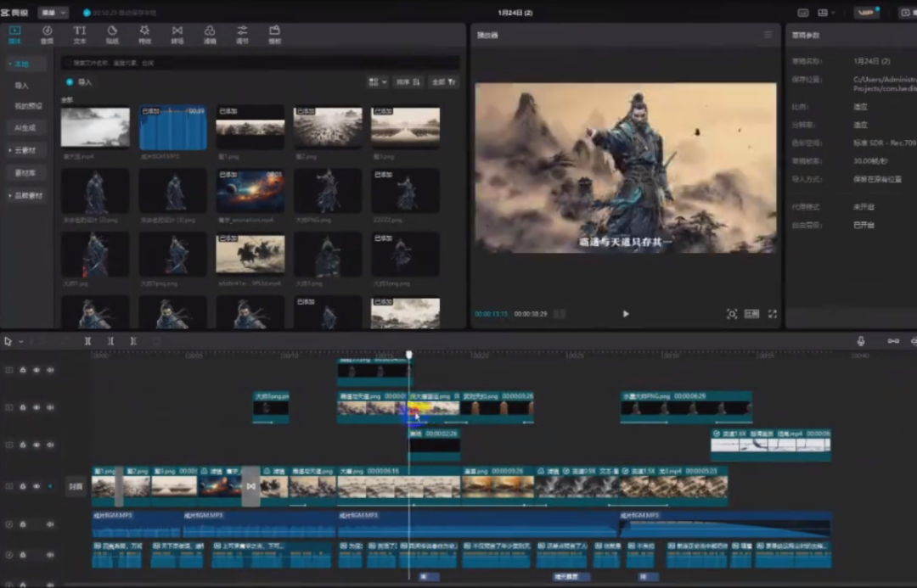Open the 文本 (Text) tab
917x588 pixels.
[80, 35]
